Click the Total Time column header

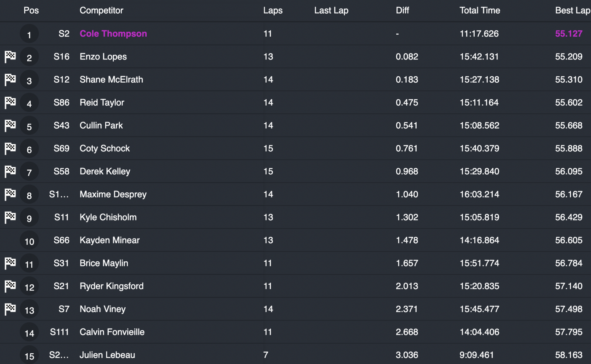[x=479, y=10]
